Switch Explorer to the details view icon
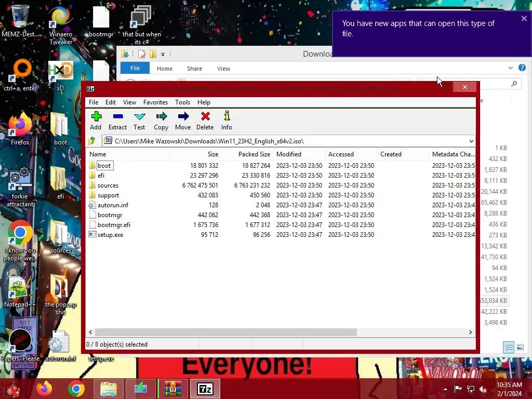Image resolution: width=532 pixels, height=399 pixels. tap(508, 347)
